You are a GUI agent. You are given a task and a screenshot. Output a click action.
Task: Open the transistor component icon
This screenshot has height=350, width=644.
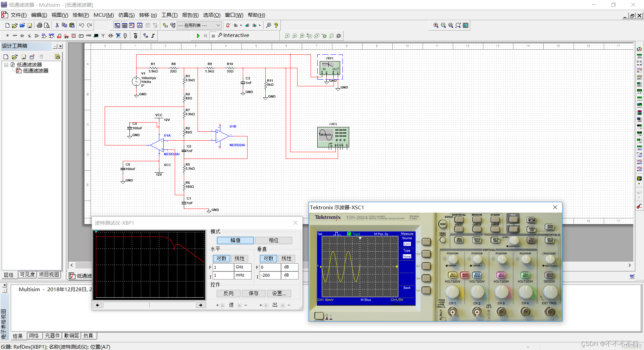(x=30, y=36)
